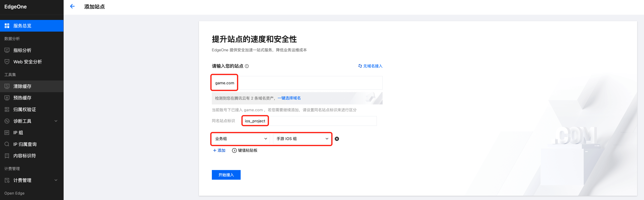Open IP 组 menu item
Viewport: 644px width, 200px height.
click(x=32, y=133)
